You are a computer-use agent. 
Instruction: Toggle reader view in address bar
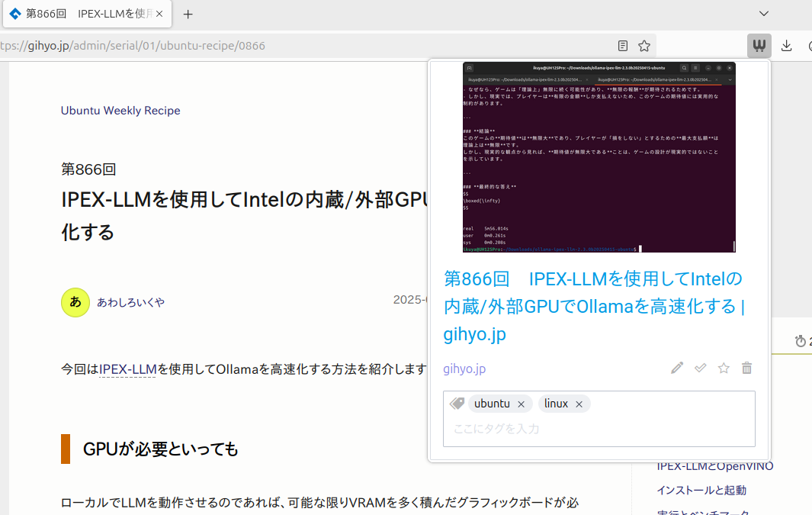click(623, 46)
